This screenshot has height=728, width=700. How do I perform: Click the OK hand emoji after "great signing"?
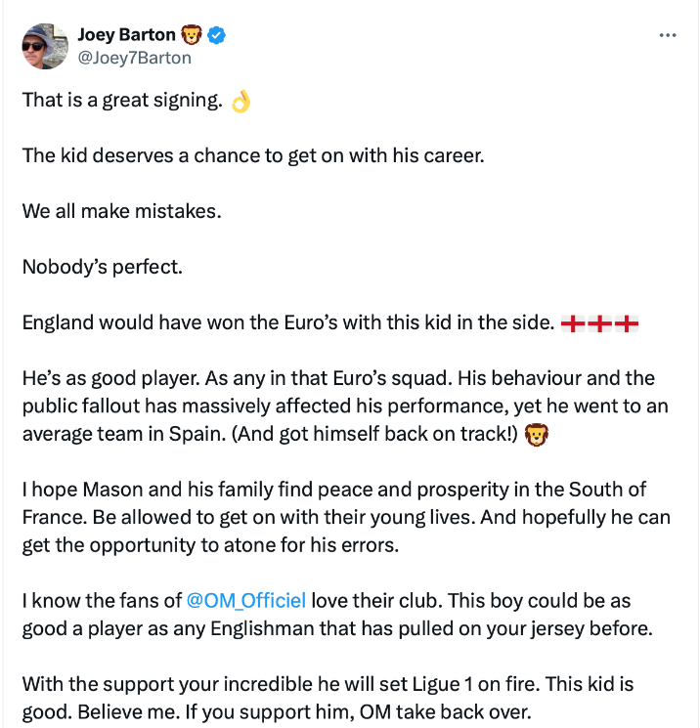tap(241, 101)
